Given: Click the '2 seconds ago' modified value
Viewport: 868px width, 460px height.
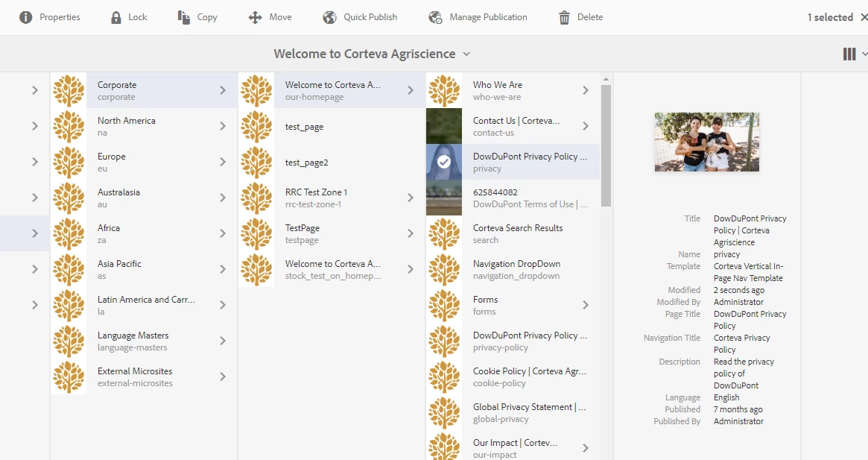Looking at the screenshot, I should coord(739,290).
